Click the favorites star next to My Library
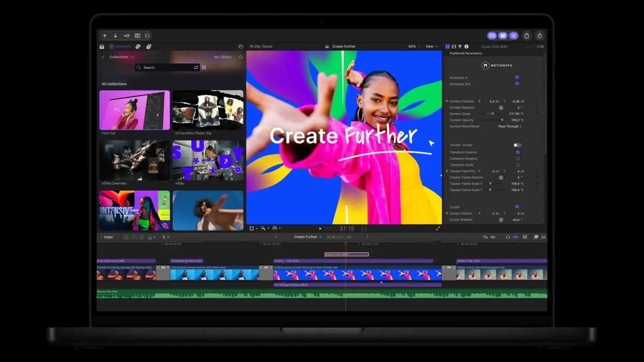644x362 pixels. click(241, 57)
